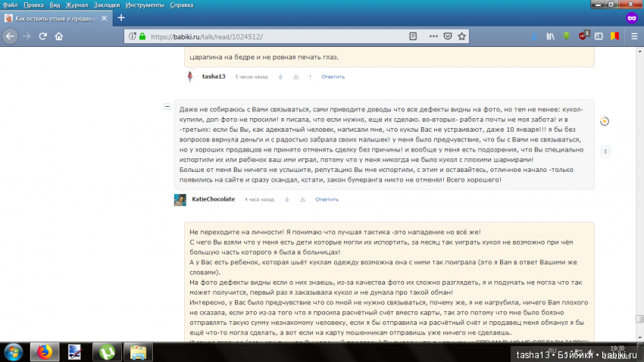644x362 pixels.
Task: Click the Save to Pocket icon
Action: click(447, 36)
